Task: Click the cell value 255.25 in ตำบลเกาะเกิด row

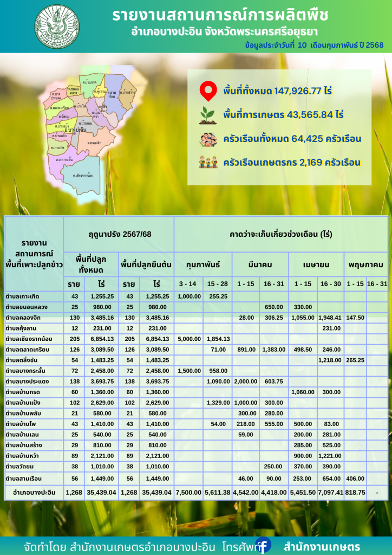Action: tap(219, 296)
